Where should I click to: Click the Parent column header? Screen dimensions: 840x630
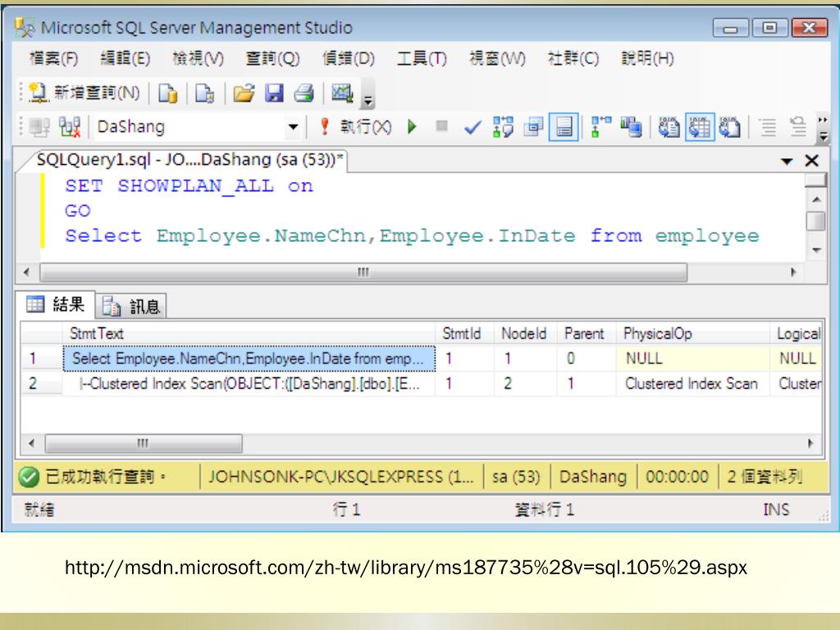[x=587, y=334]
